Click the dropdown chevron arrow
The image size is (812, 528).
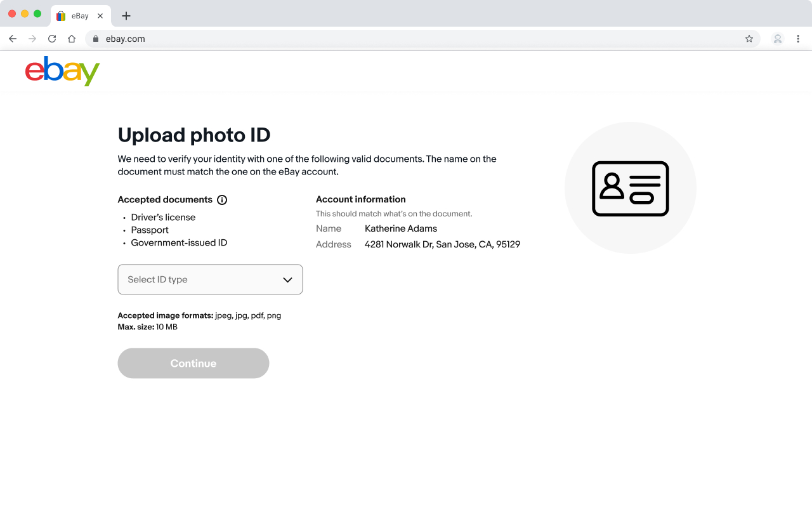287,280
